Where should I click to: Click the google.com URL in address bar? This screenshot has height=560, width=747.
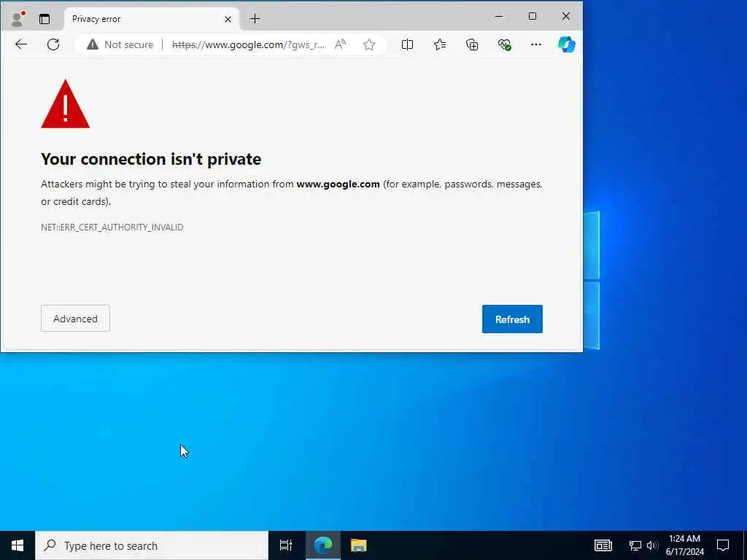(248, 44)
